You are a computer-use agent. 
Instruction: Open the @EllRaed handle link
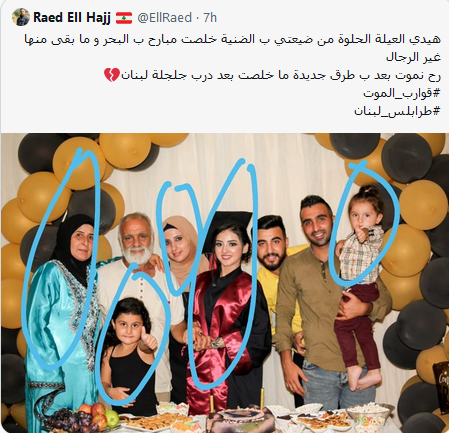point(165,18)
